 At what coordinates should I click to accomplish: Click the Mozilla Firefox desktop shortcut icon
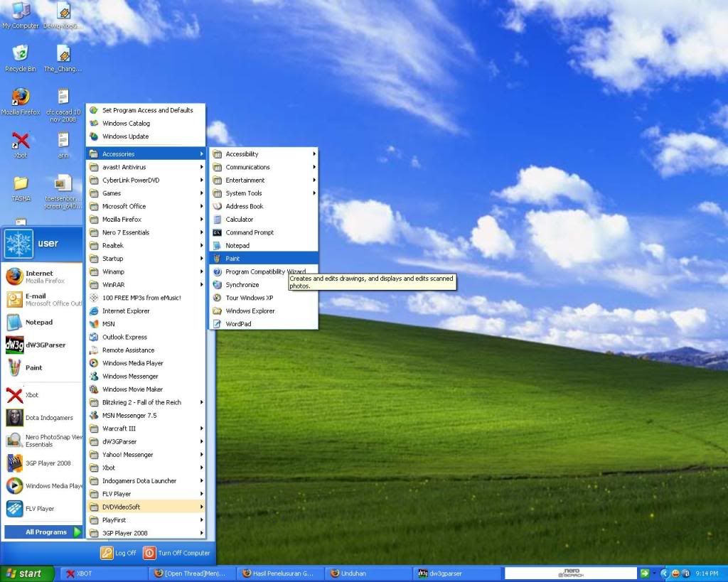pyautogui.click(x=21, y=100)
